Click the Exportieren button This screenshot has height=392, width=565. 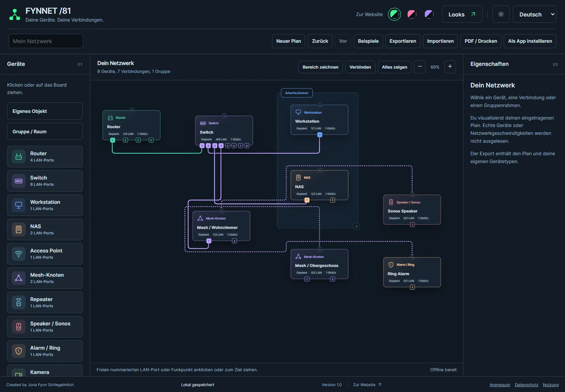(403, 41)
